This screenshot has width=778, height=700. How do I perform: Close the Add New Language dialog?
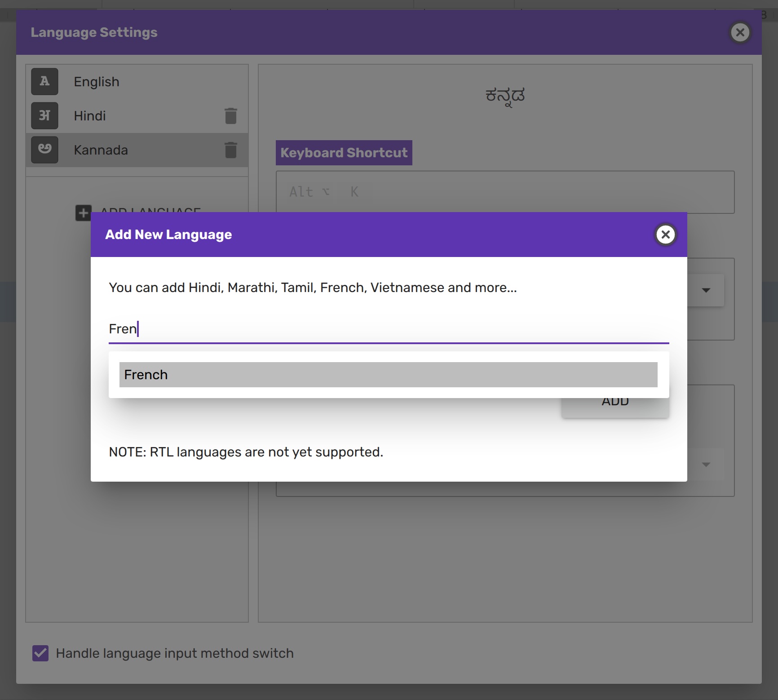(665, 235)
